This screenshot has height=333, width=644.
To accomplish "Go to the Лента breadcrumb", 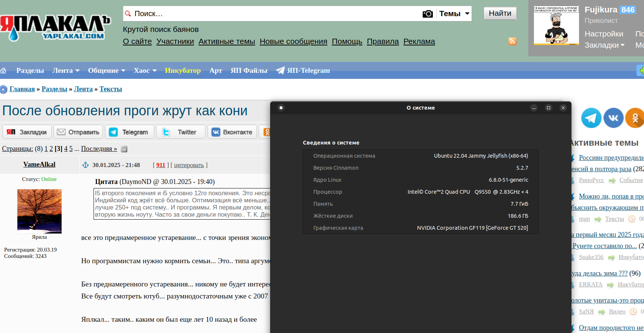I will [x=83, y=89].
